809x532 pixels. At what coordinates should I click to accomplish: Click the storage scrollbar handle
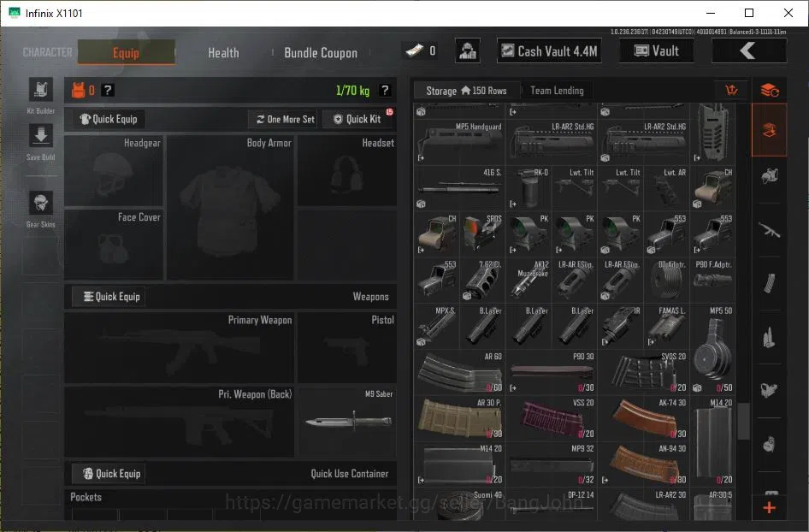coord(743,421)
